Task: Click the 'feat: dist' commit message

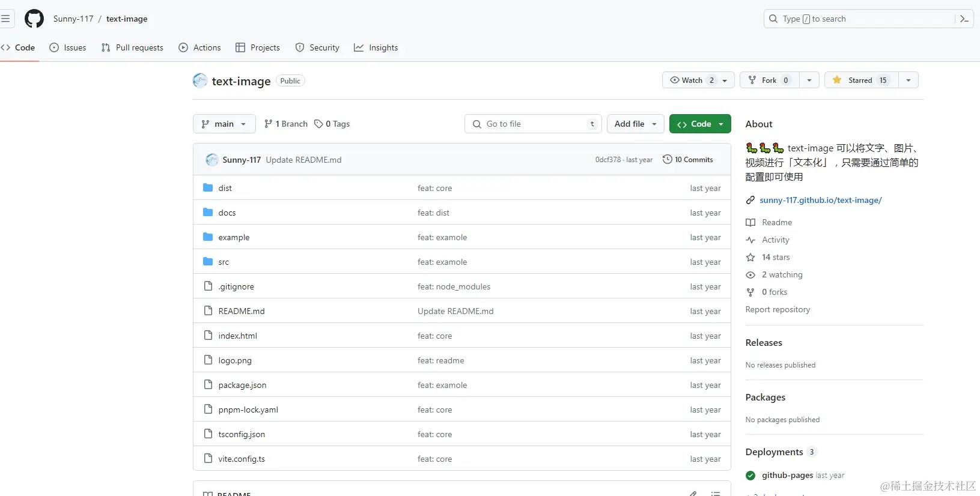Action: coord(433,213)
